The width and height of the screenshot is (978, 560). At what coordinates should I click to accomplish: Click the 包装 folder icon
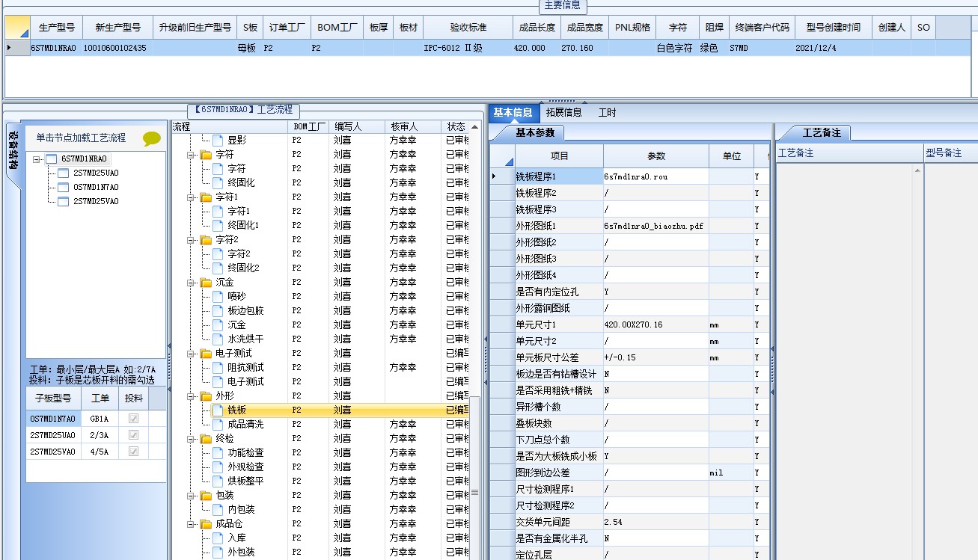[206, 495]
